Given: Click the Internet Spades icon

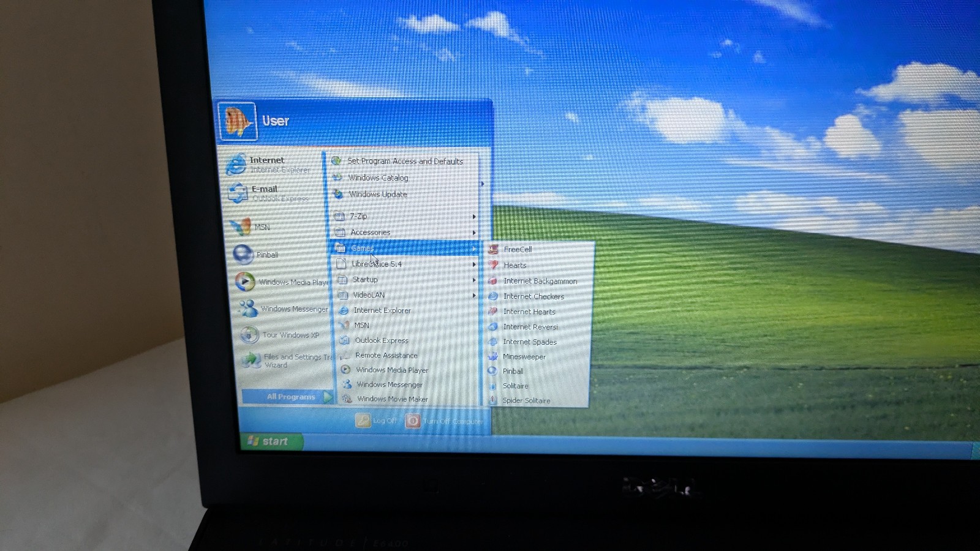Looking at the screenshot, I should coord(493,342).
